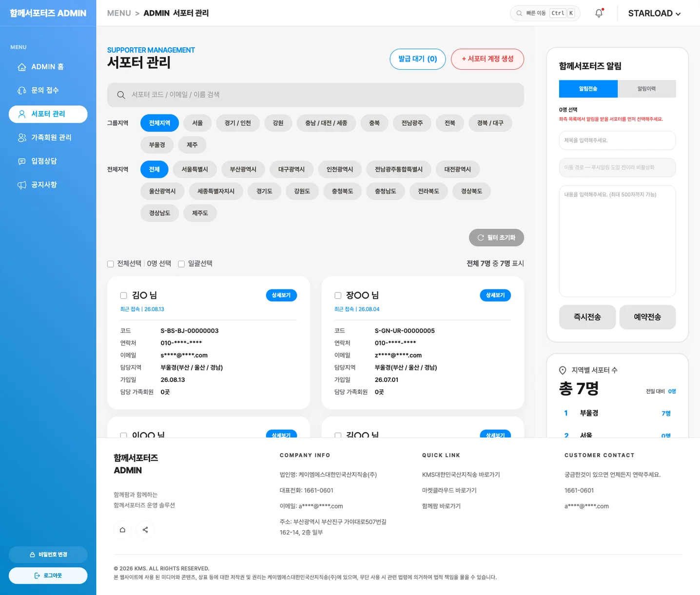Click the 비밀번호 변경 lock button
The width and height of the screenshot is (700, 595).
tap(48, 555)
